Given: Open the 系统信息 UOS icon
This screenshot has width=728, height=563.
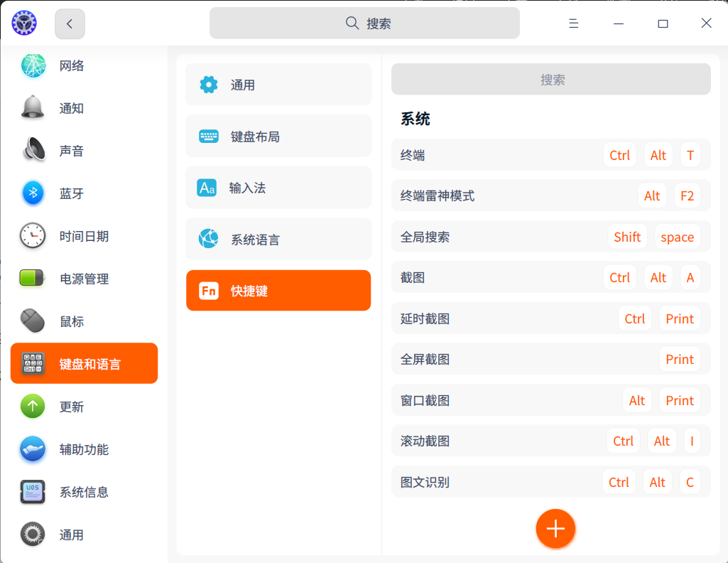Looking at the screenshot, I should coord(33,491).
